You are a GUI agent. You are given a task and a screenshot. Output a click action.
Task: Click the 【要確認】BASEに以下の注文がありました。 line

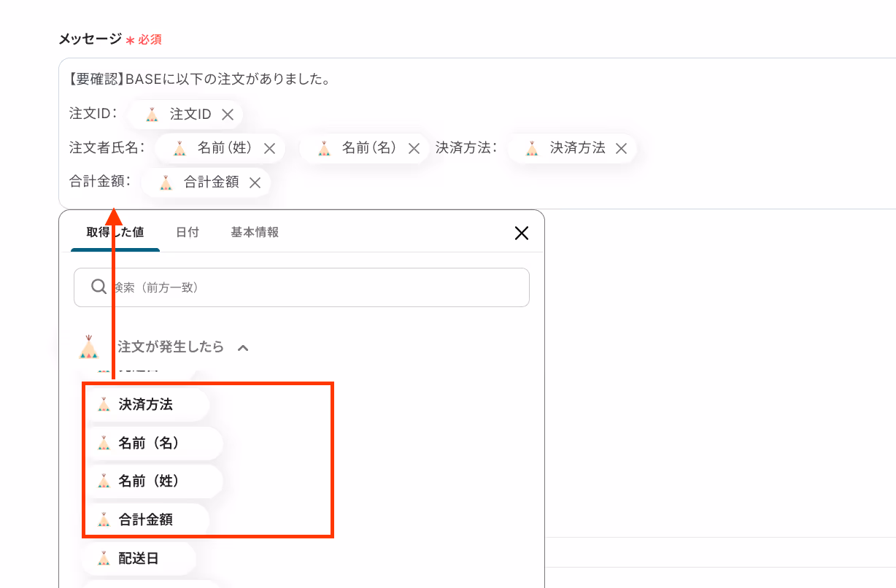click(200, 80)
